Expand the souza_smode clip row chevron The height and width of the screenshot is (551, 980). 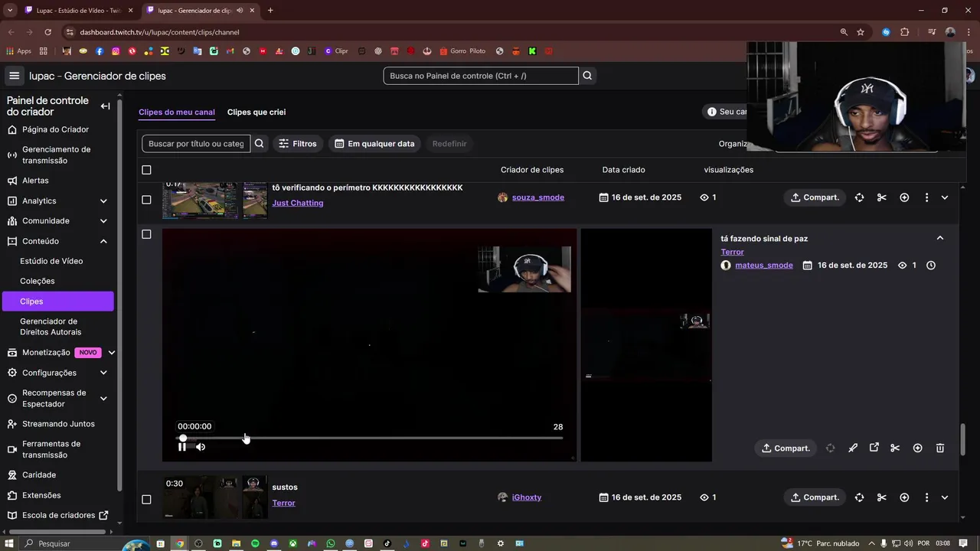point(944,197)
